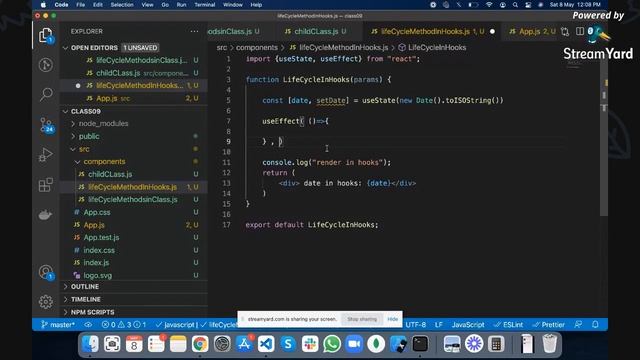Open MongoDB Compass from the Dock

376,344
